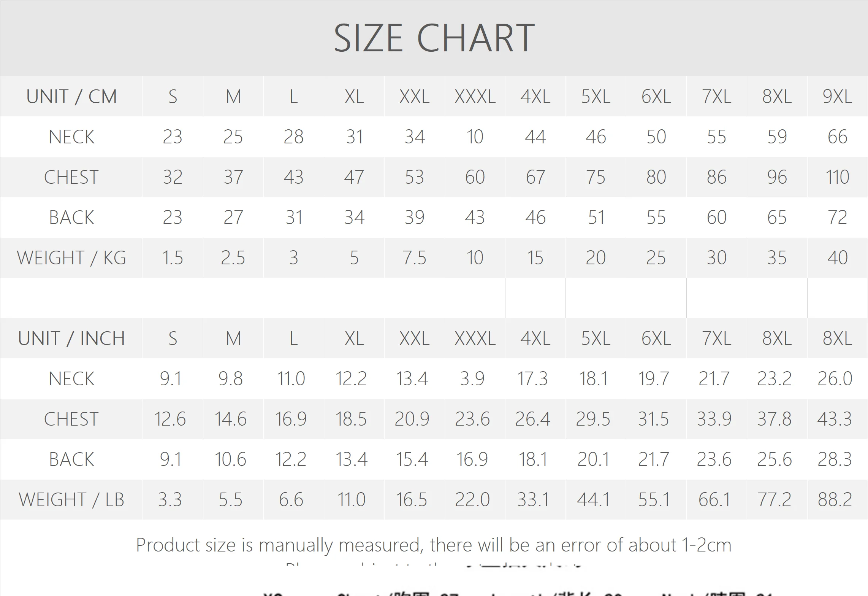Select the chest value 110
Viewport: 868px width, 596px height.
point(837,177)
